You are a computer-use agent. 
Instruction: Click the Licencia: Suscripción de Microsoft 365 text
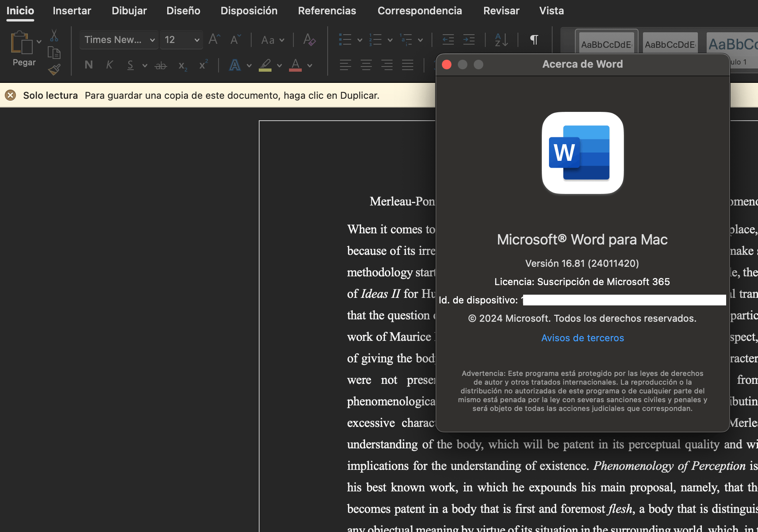click(x=582, y=282)
